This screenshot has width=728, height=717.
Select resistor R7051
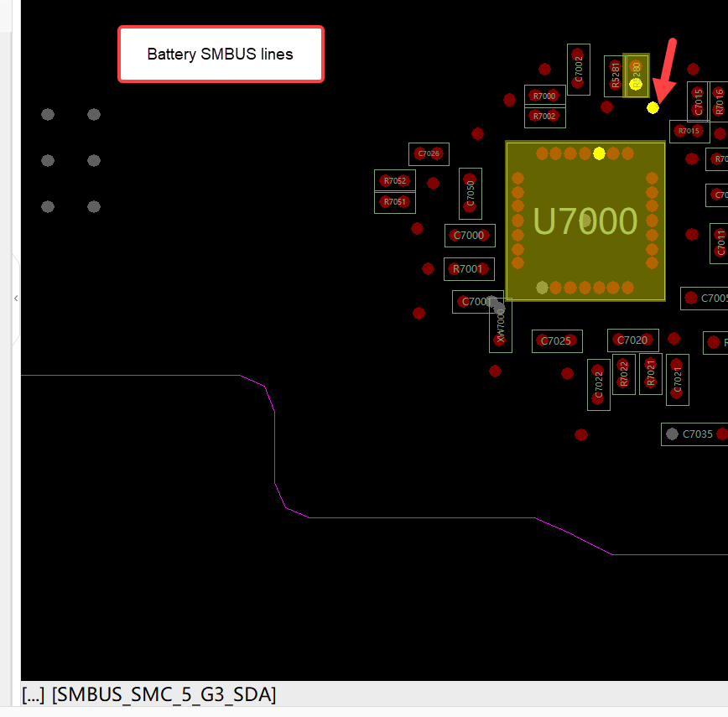[x=395, y=202]
